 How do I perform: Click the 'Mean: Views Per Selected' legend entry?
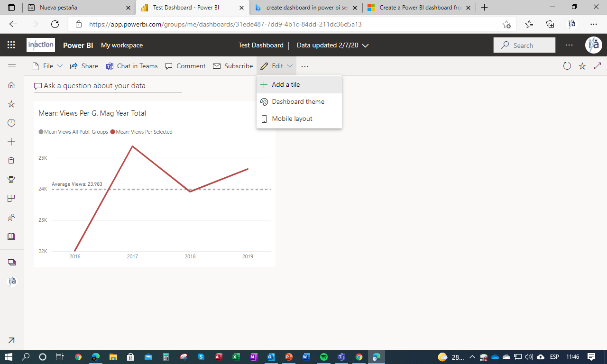pos(141,132)
